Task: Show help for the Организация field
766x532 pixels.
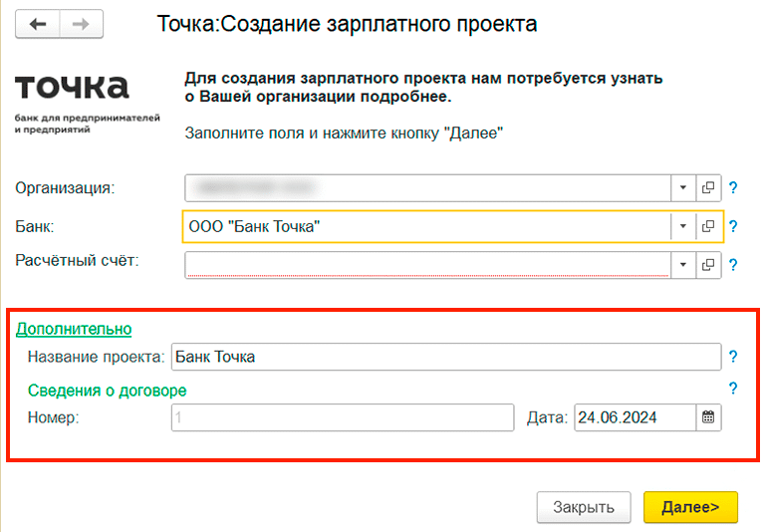Action: point(733,187)
